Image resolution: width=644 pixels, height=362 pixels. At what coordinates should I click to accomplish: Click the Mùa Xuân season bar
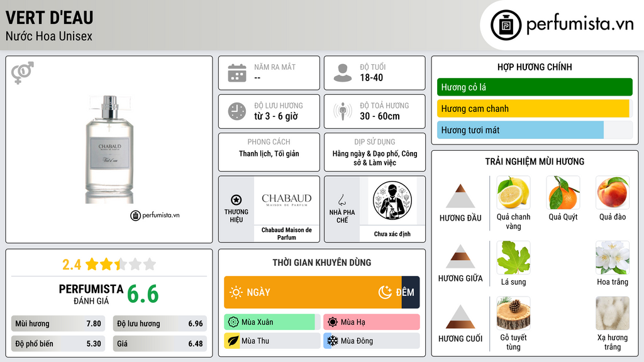pos(272,322)
